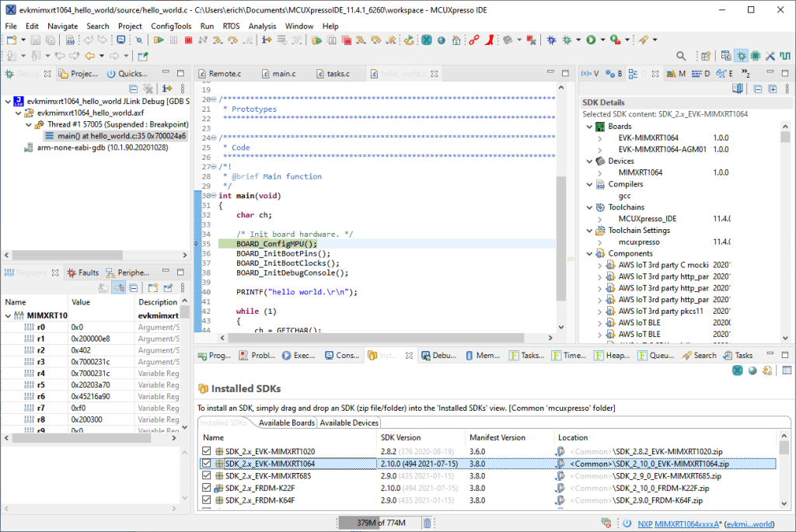The height and width of the screenshot is (532, 796).
Task: Click the red Terminate debug button
Action: tap(188, 40)
